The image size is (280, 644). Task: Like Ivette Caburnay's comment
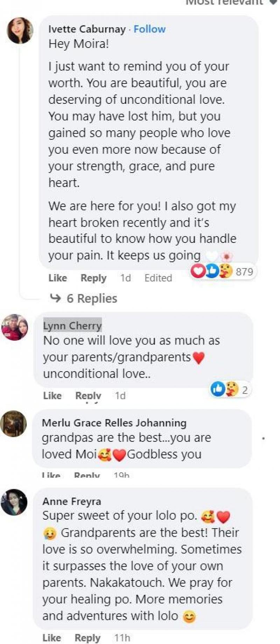(58, 278)
